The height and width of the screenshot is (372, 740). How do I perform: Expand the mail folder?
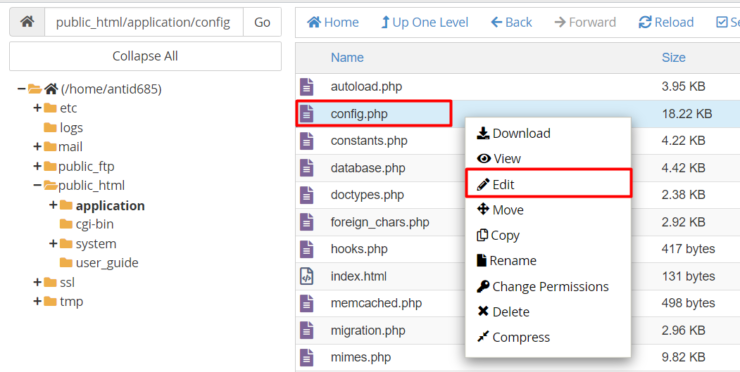coord(37,147)
